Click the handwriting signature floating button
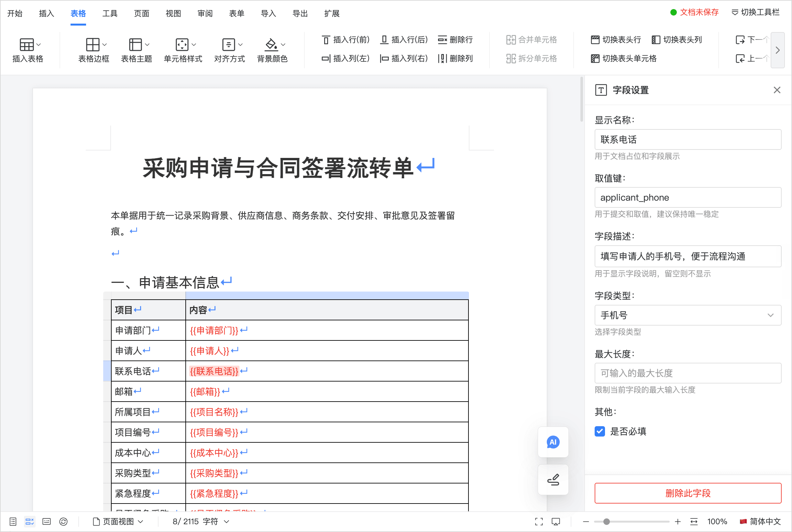 553,479
